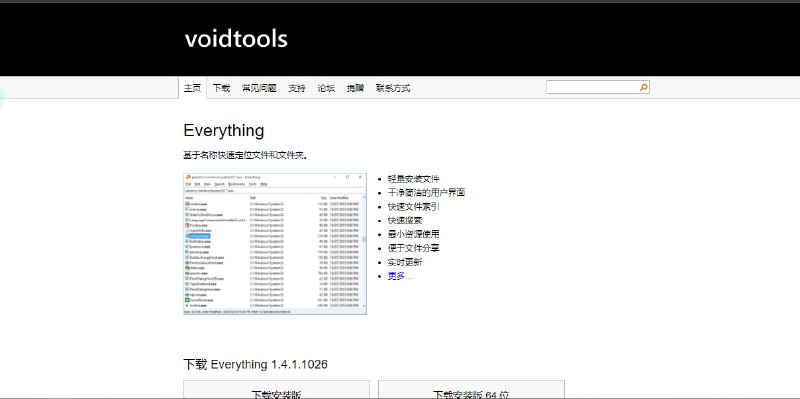800x399 pixels.
Task: Select the text 快速搜索
Action: pyautogui.click(x=405, y=220)
